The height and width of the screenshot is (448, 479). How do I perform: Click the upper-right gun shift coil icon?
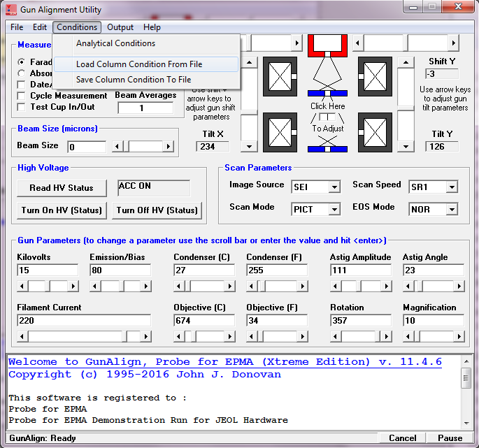pos(376,75)
